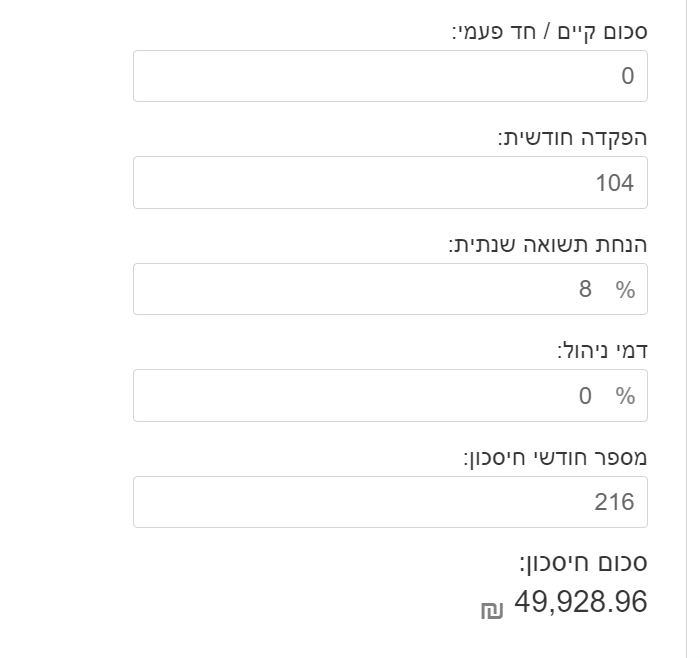
Task: Click the number 104 in monthly deposit
Action: coord(614,183)
